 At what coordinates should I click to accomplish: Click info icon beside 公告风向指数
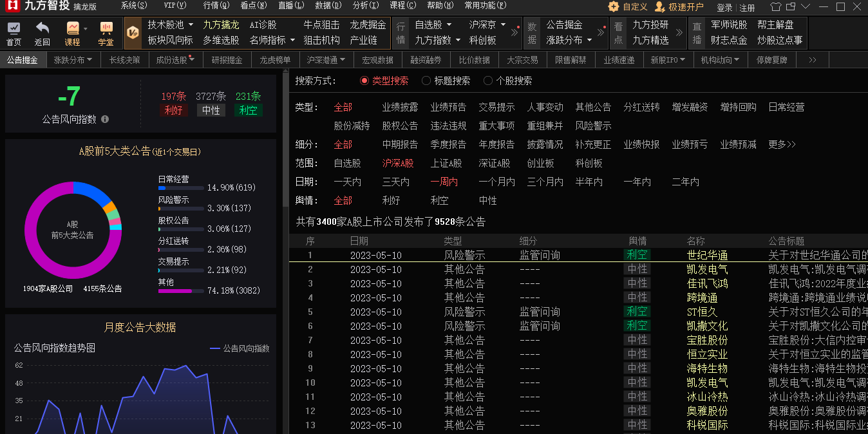105,119
